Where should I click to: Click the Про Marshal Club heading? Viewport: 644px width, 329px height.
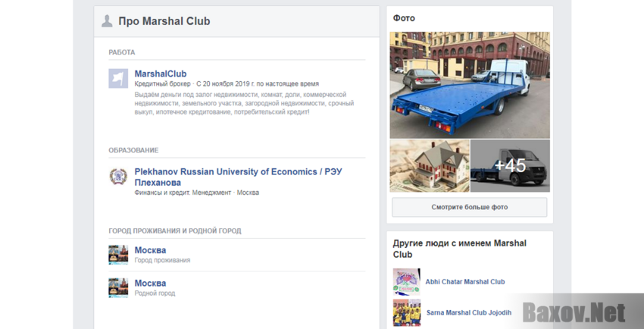point(164,21)
